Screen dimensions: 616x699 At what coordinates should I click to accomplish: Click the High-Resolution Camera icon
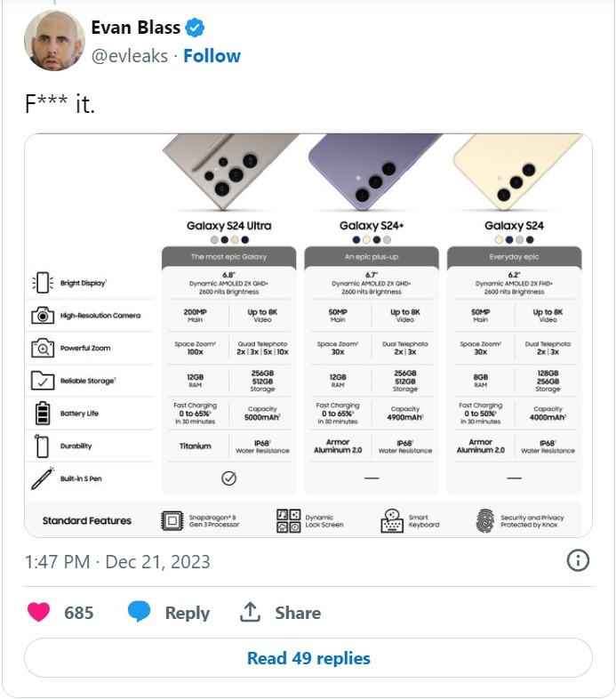point(42,315)
